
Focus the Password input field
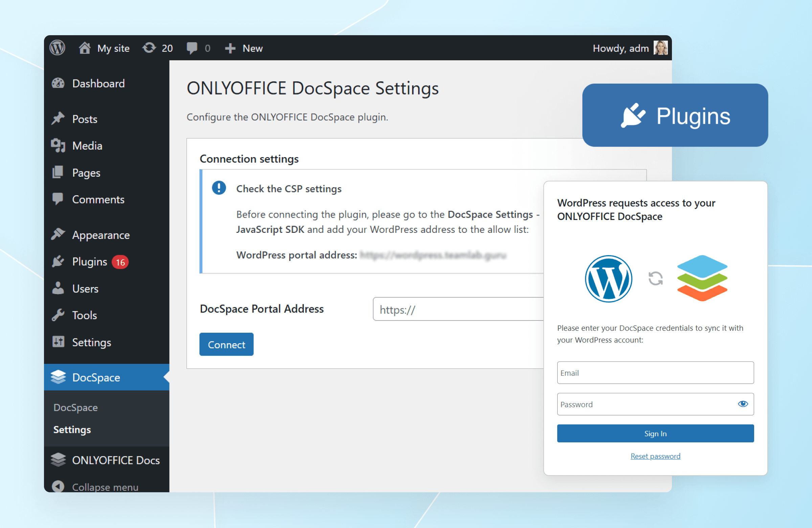tap(655, 404)
